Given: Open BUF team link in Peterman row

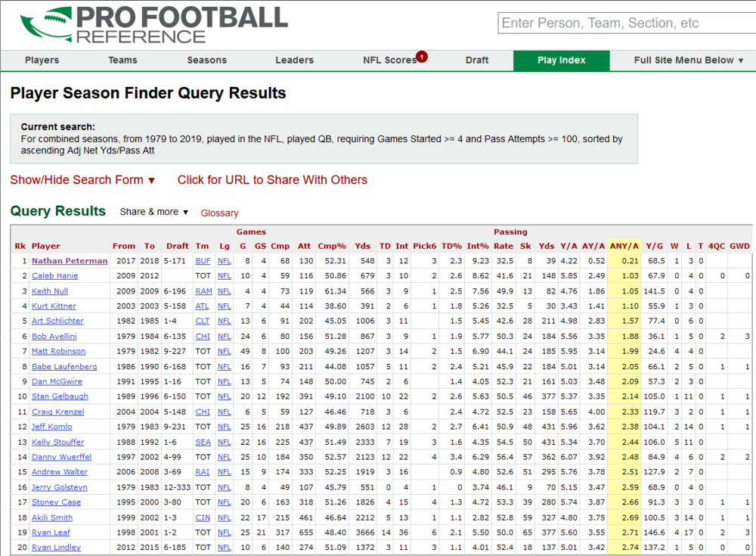Looking at the screenshot, I should click(x=203, y=261).
